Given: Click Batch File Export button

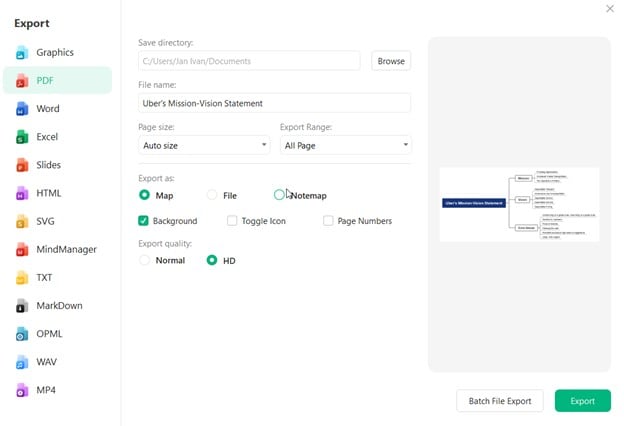Looking at the screenshot, I should click(x=500, y=401).
